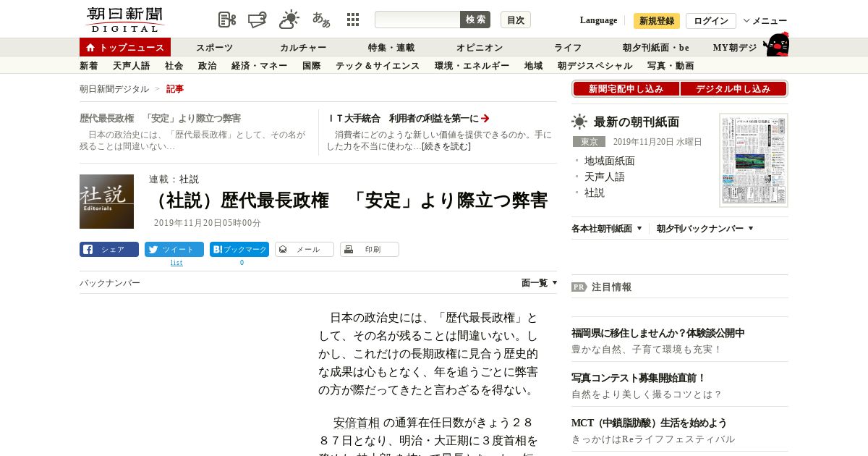Viewport: 868px width, 456px height.
Task: Open テック＆サイエンス section
Action: 378,66
